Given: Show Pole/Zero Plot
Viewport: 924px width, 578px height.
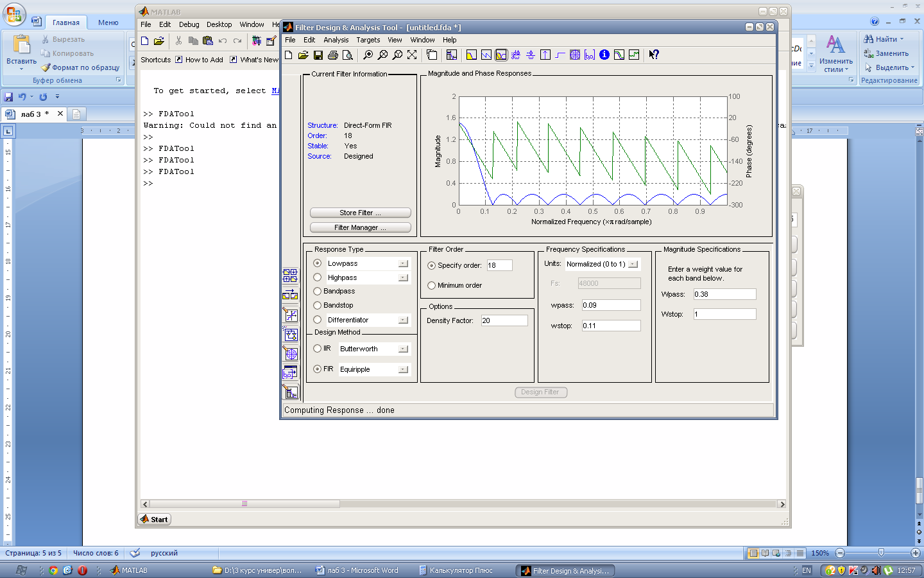Looking at the screenshot, I should pyautogui.click(x=575, y=55).
